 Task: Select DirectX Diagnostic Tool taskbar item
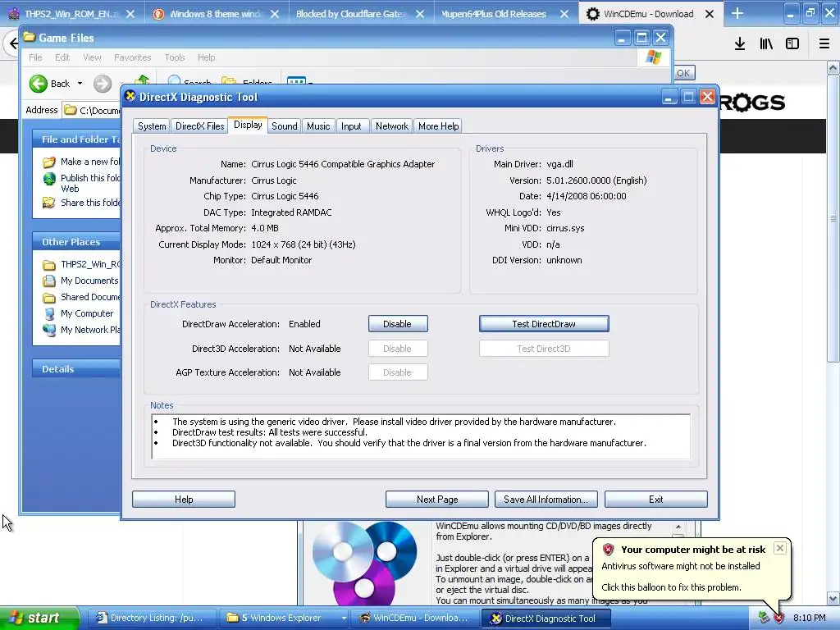coord(546,619)
